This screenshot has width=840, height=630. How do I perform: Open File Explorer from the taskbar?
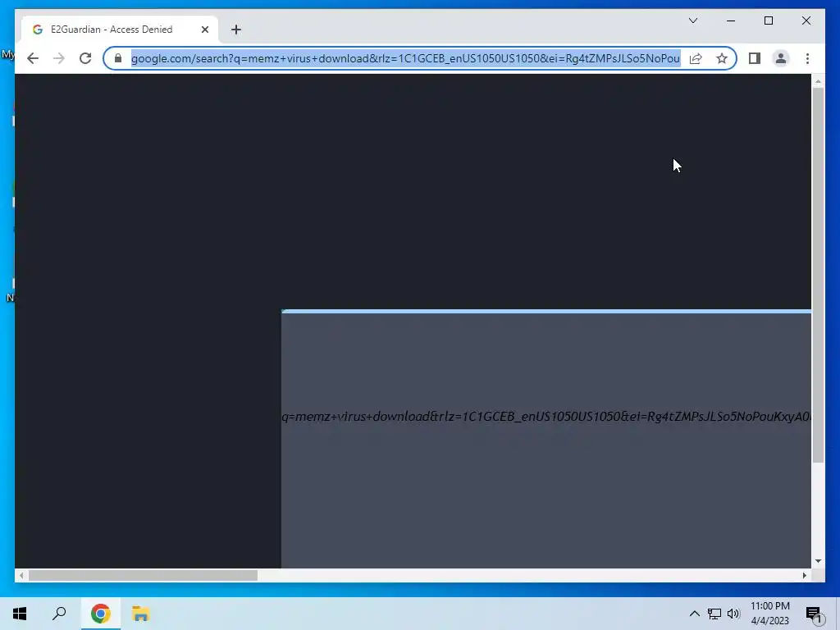140,614
